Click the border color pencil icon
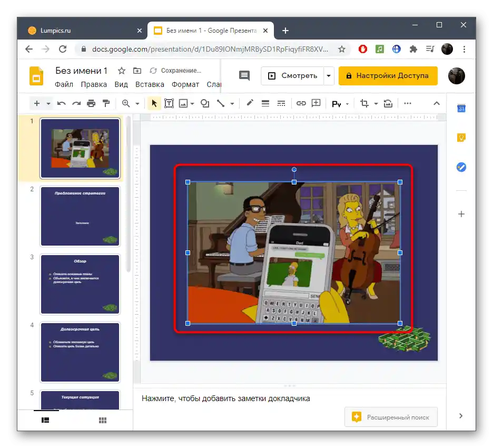493x448 pixels. coord(250,104)
